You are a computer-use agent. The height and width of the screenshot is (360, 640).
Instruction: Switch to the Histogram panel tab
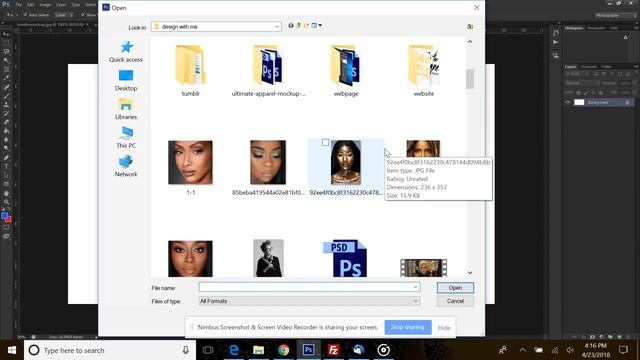574,28
